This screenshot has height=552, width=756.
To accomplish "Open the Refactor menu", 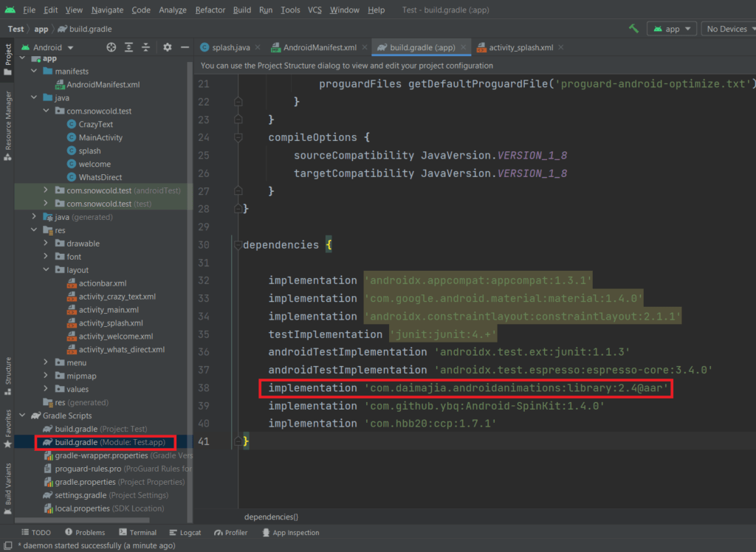I will (210, 10).
